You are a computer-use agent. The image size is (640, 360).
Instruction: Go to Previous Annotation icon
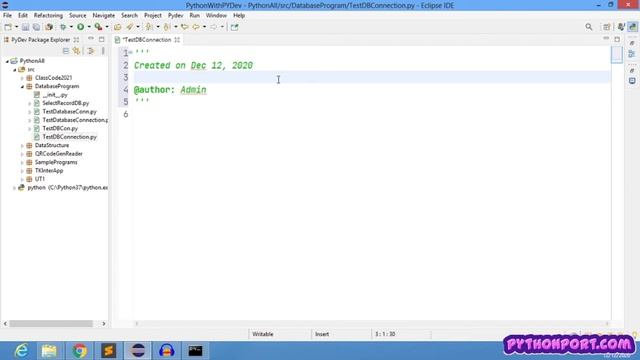pos(167,27)
